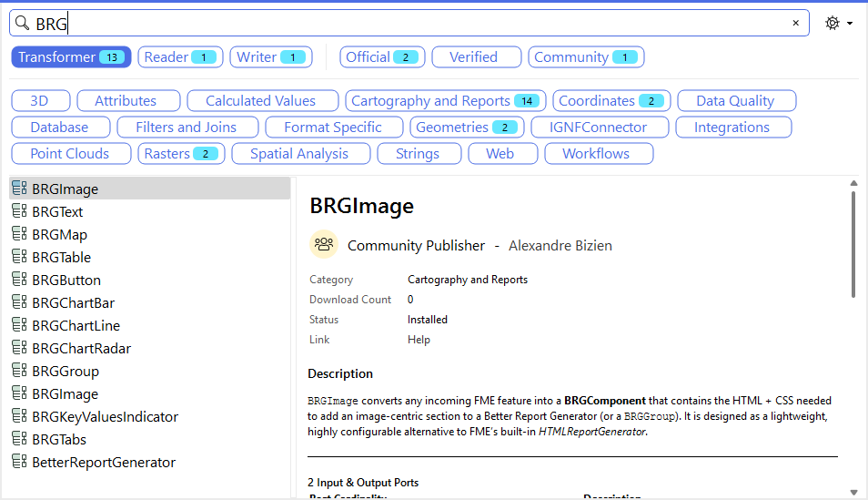Image resolution: width=868 pixels, height=500 pixels.
Task: Click the BetterReportGenerator transformer icon
Action: pyautogui.click(x=19, y=461)
